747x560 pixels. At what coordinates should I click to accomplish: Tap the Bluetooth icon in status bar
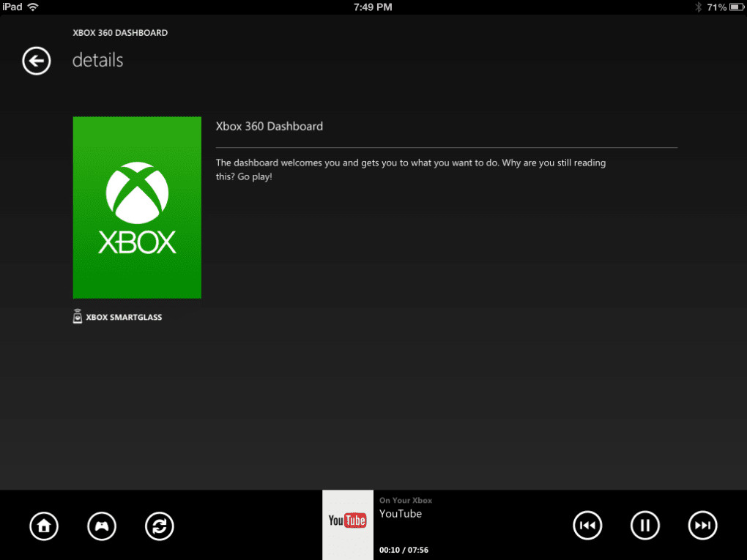click(x=699, y=7)
